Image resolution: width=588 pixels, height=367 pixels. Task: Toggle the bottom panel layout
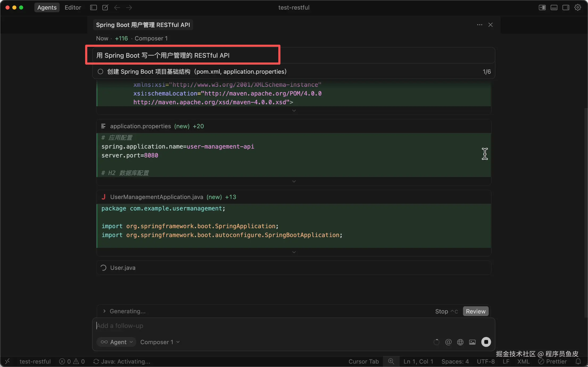click(x=554, y=7)
